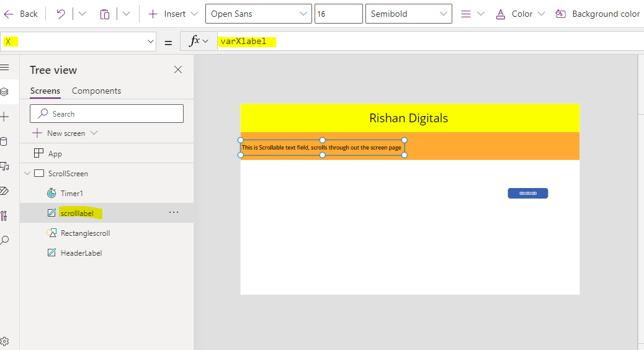This screenshot has height=350, width=644.
Task: Collapse the ScrollScreen tree node
Action: (27, 174)
